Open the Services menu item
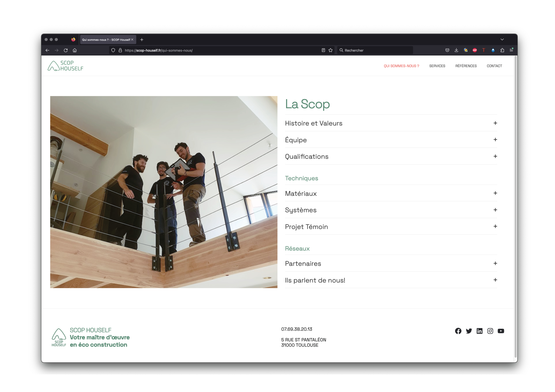 pyautogui.click(x=437, y=66)
